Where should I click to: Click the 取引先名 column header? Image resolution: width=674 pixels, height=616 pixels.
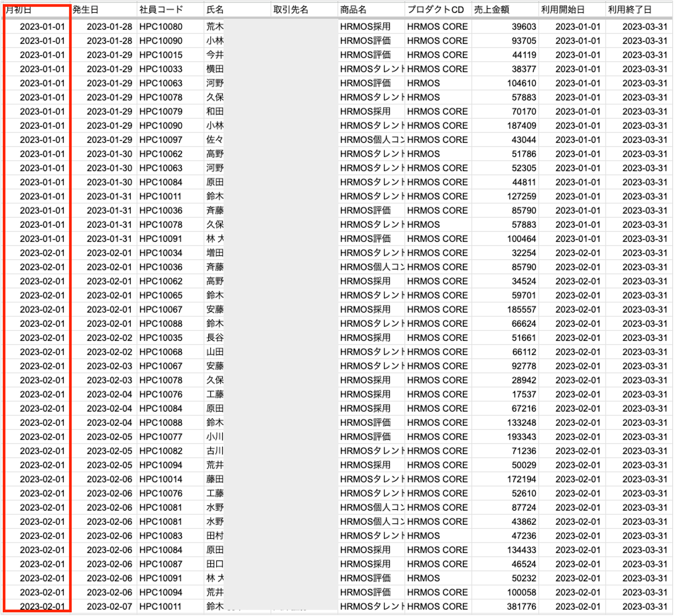pos(291,10)
